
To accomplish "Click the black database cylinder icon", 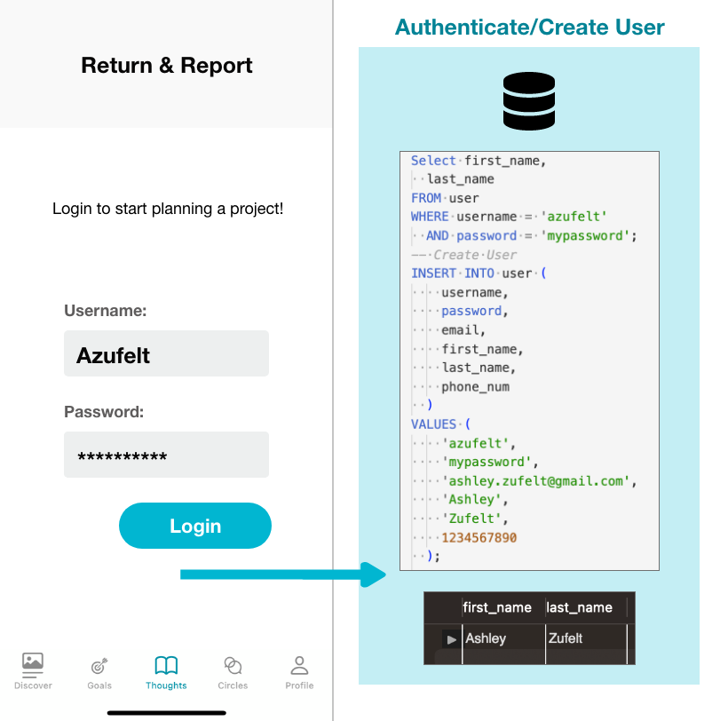I will pyautogui.click(x=528, y=102).
